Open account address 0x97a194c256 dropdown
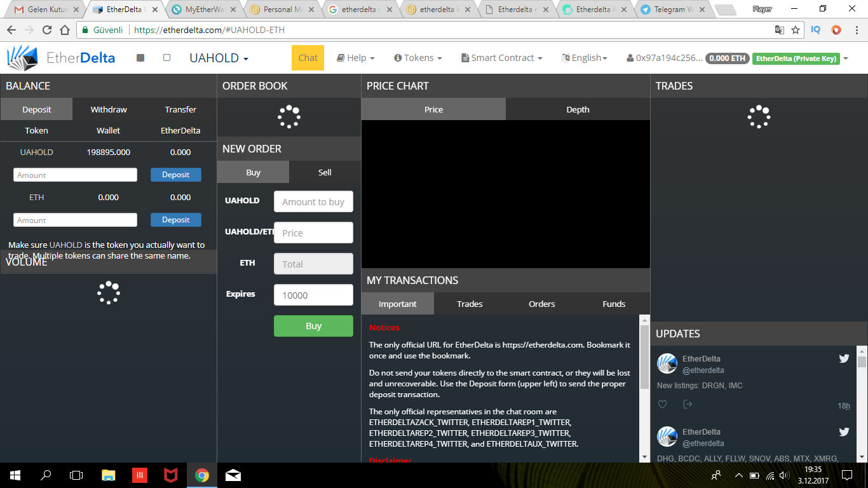This screenshot has height=488, width=868. coord(664,58)
